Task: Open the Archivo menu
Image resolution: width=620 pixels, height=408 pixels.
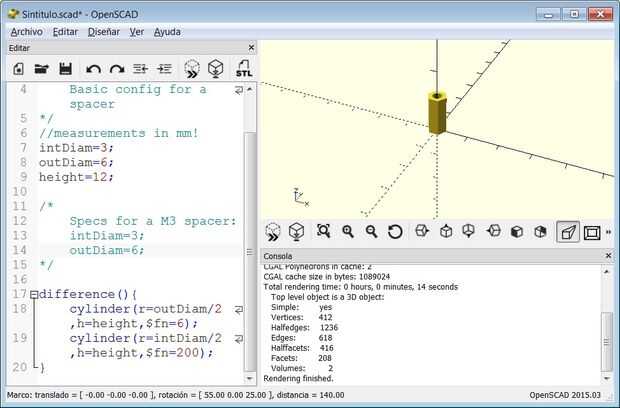Action: pyautogui.click(x=27, y=32)
